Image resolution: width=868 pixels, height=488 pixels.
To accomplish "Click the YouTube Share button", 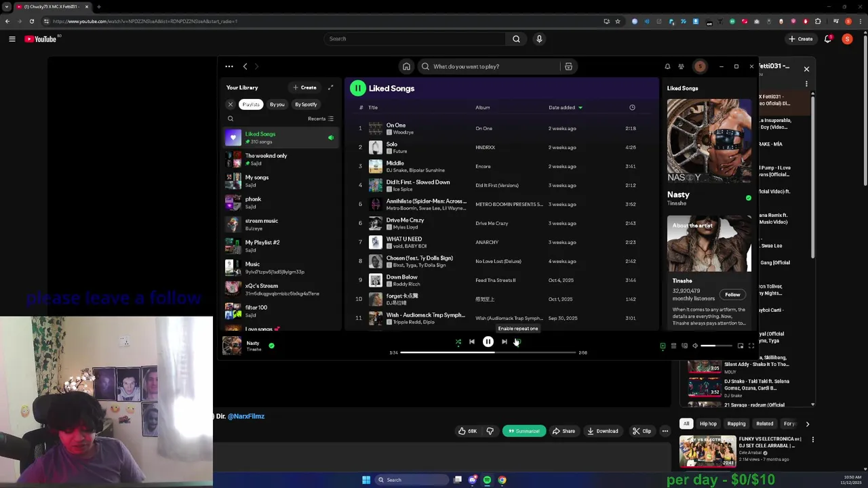I will click(564, 431).
